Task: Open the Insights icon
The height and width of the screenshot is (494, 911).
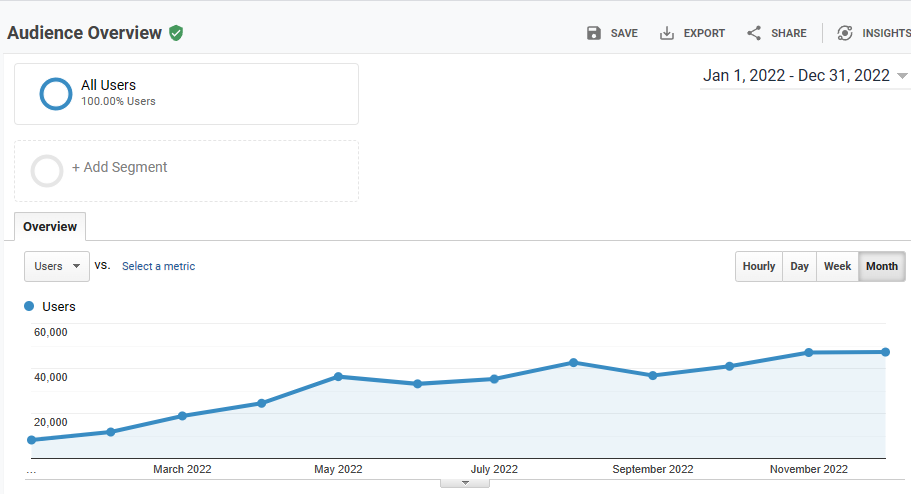Action: (x=845, y=33)
